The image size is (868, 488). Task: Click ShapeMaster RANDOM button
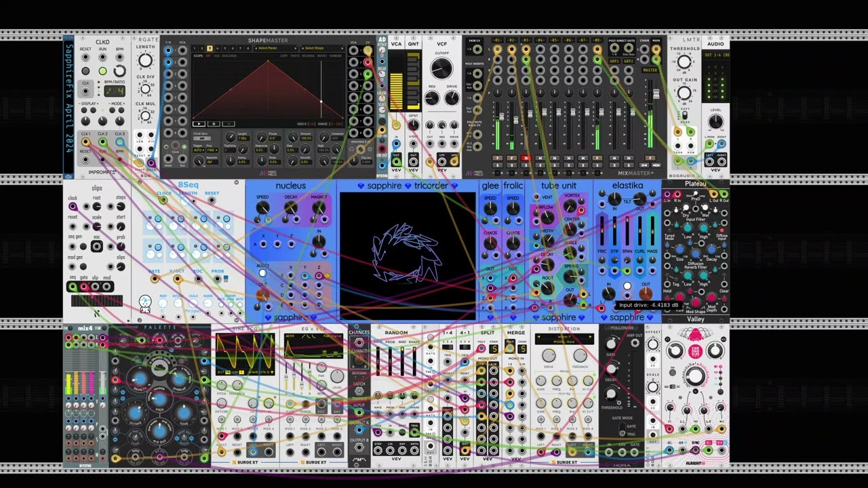(336, 56)
